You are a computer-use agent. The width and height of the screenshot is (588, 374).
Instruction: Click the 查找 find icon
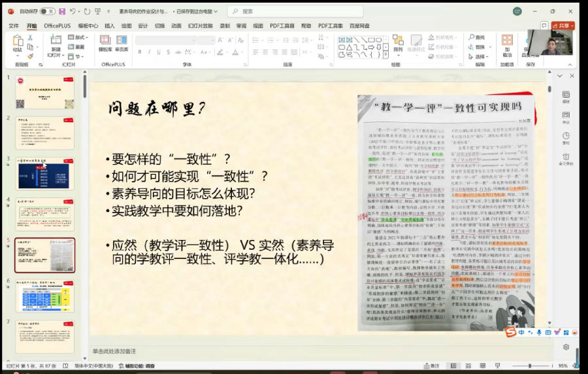(478, 37)
